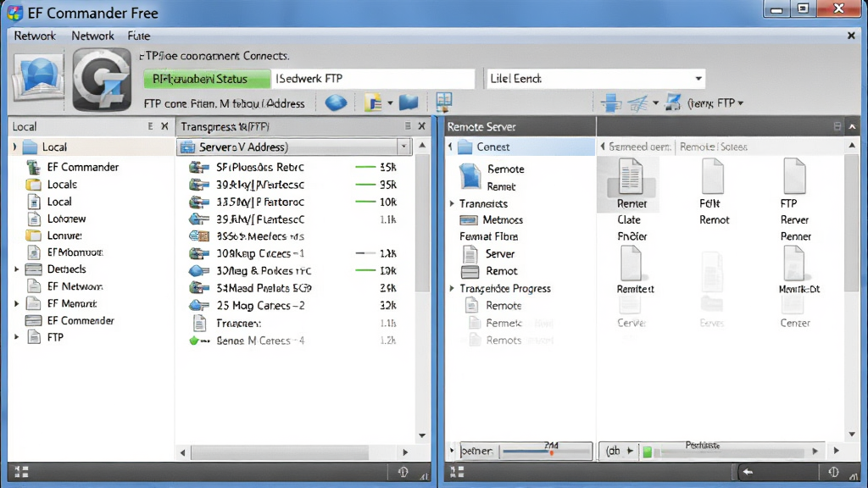The image size is (868, 488).
Task: Open second Network menu
Action: pyautogui.click(x=92, y=36)
